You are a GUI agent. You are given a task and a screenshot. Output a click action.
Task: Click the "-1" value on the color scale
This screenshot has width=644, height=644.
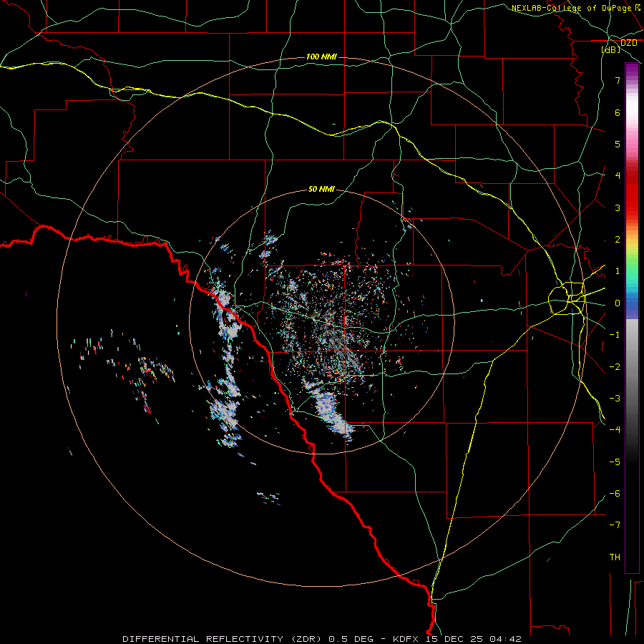click(x=615, y=335)
